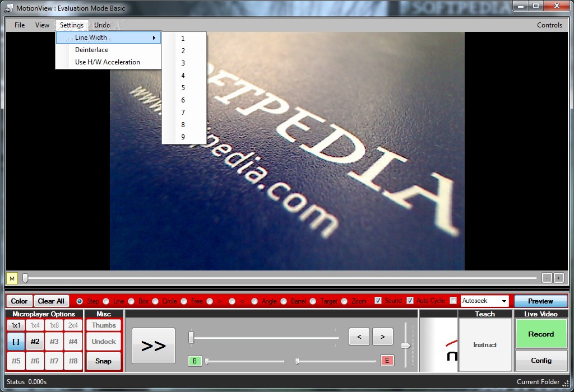Image resolution: width=574 pixels, height=392 pixels.
Task: Select the left arrow radio button
Action: click(x=210, y=301)
